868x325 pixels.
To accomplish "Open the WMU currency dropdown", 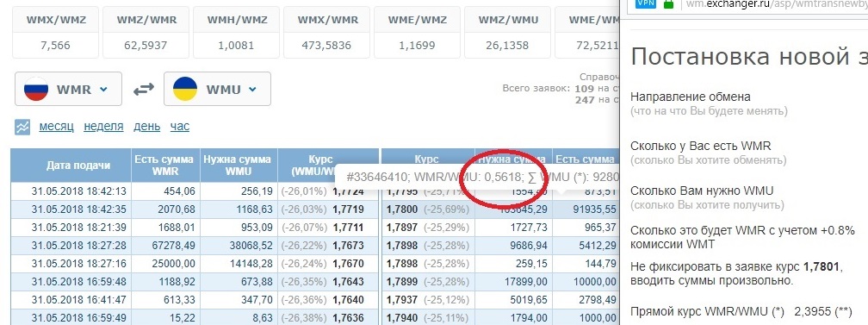I will point(217,89).
